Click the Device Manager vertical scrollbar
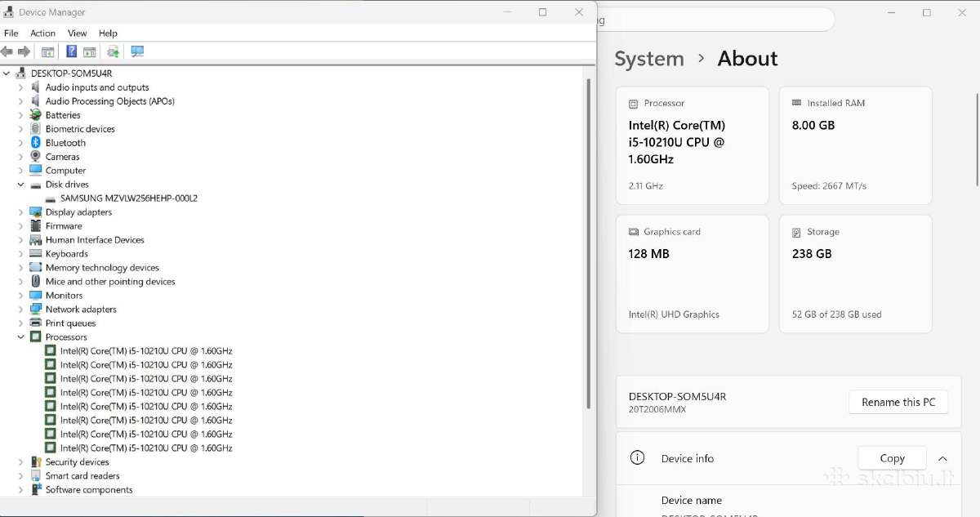980x517 pixels. (588, 243)
